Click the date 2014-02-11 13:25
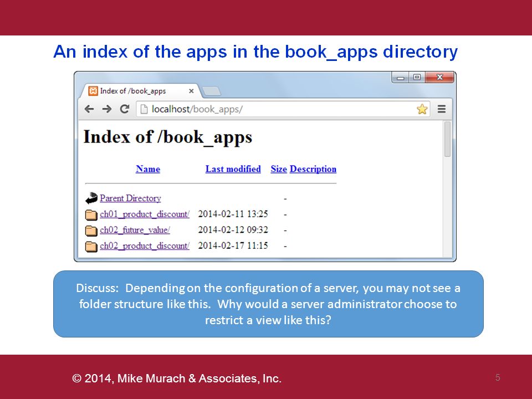 tap(233, 214)
